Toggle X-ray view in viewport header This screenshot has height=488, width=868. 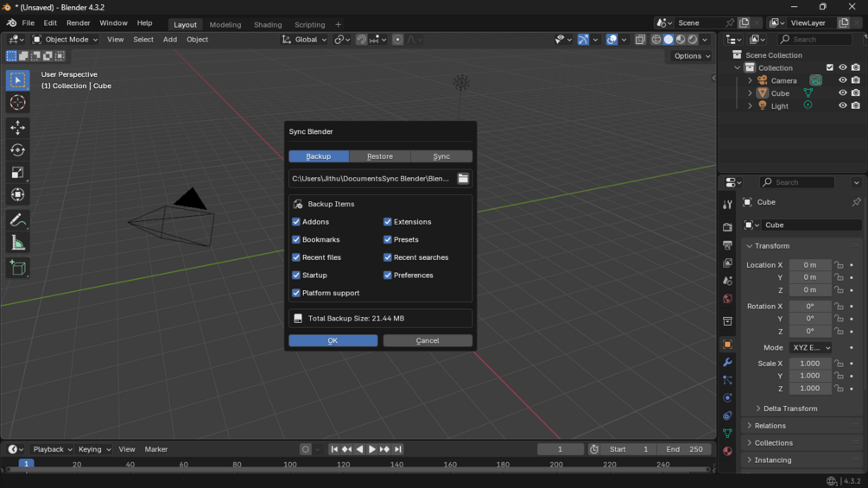click(640, 39)
